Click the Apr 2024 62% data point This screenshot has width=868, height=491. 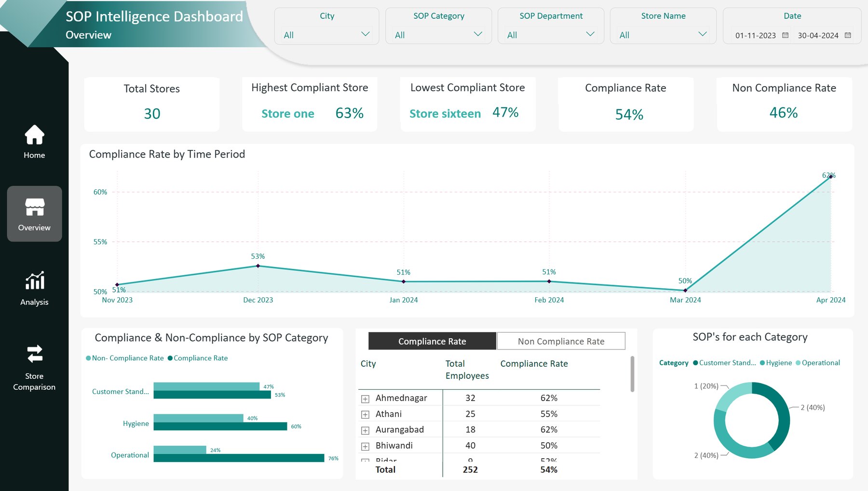point(831,176)
